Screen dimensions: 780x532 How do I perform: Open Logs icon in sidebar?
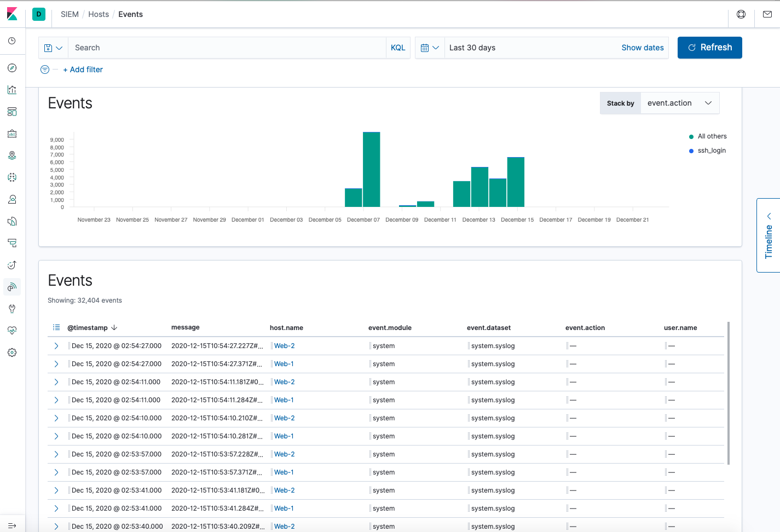(x=12, y=221)
